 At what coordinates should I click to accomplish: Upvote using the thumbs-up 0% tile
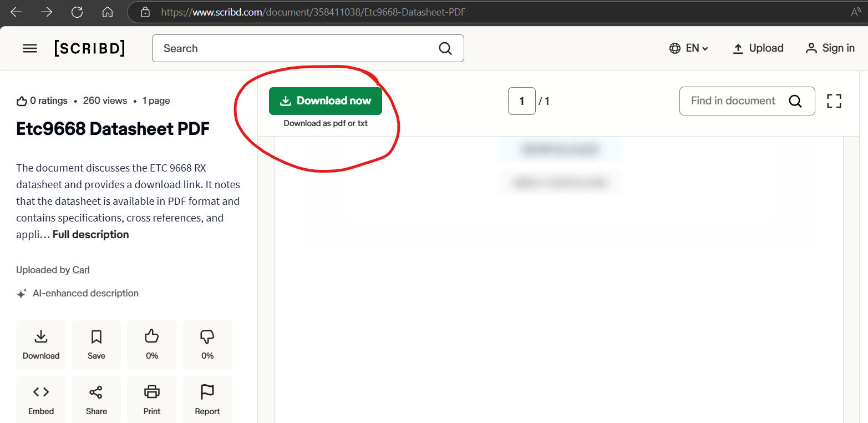[x=152, y=345]
